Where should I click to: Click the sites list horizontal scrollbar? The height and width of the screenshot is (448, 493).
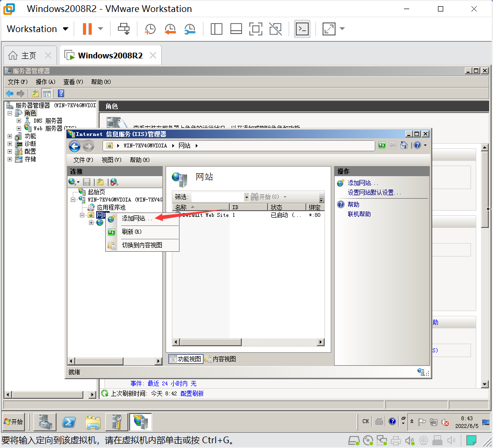(248, 342)
